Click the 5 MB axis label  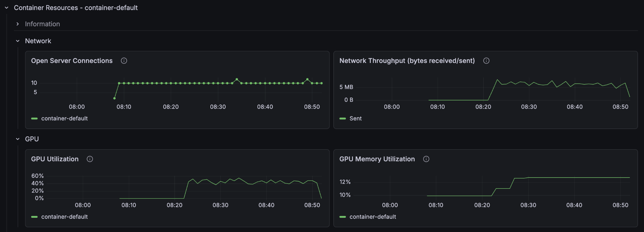pos(346,87)
